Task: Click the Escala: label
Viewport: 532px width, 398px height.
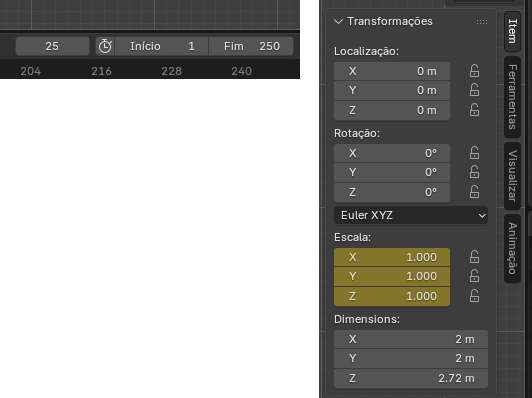Action: tap(353, 237)
